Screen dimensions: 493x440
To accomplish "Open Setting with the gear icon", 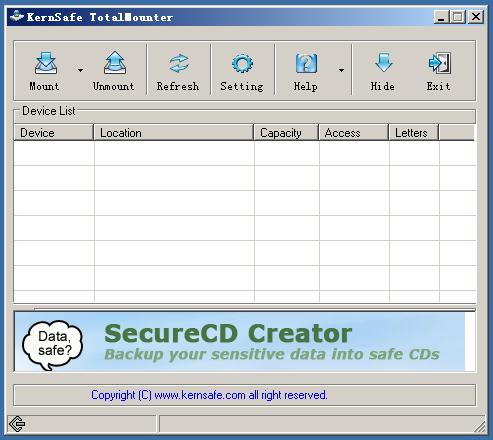I will [242, 63].
